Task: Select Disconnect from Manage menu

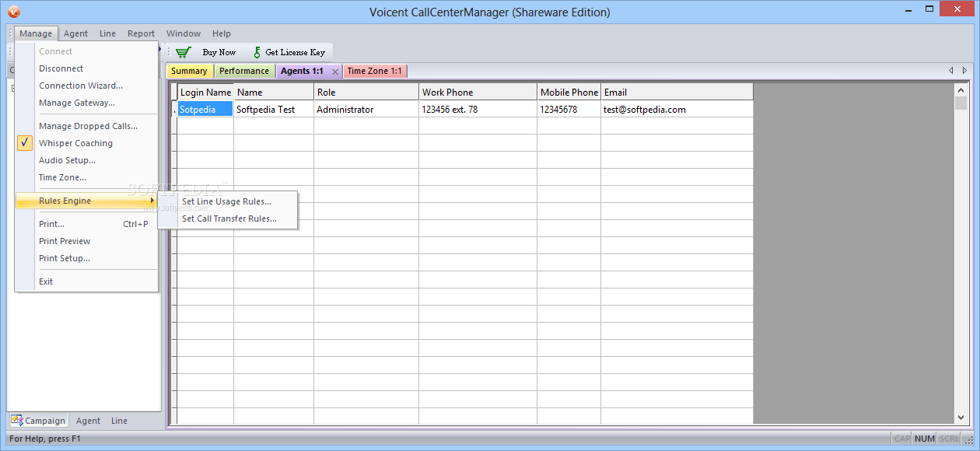Action: [86, 68]
